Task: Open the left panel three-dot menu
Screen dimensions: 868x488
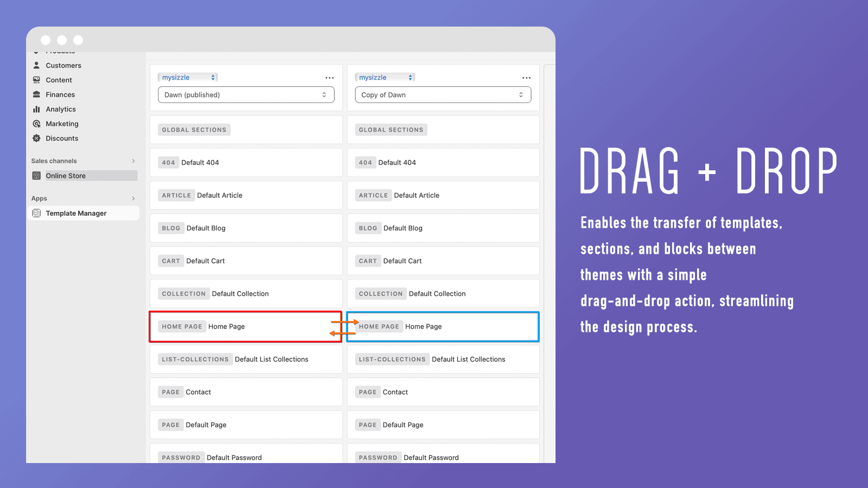Action: [329, 78]
